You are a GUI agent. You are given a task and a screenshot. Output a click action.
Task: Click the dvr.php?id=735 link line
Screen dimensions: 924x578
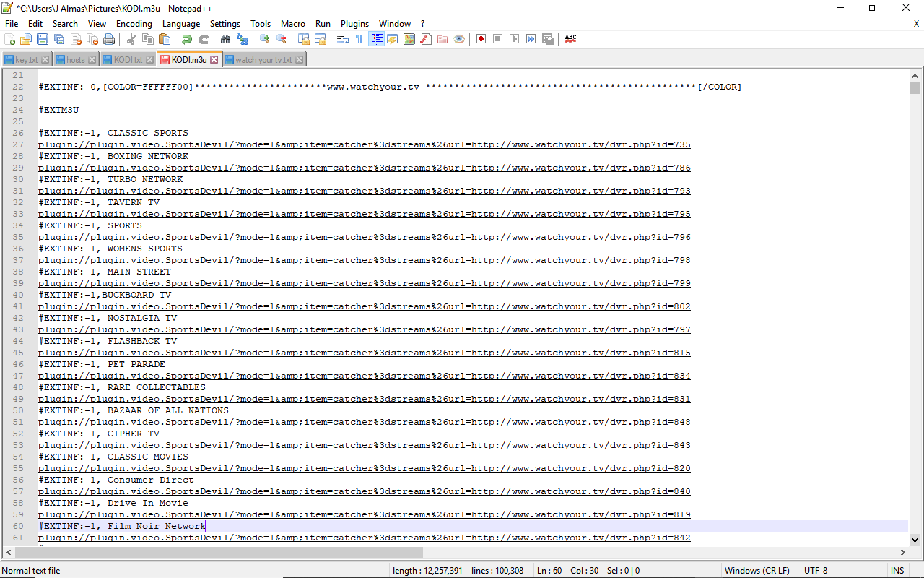(365, 144)
